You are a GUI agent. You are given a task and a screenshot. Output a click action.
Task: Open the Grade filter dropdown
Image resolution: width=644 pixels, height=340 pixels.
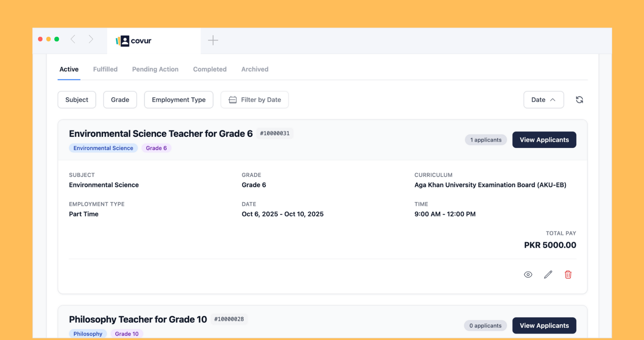click(120, 100)
